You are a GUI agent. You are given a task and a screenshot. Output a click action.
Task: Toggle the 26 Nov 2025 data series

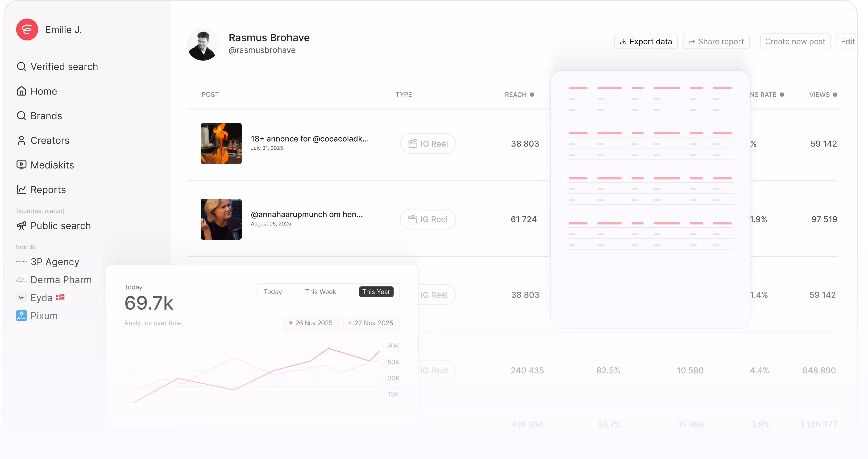(311, 323)
